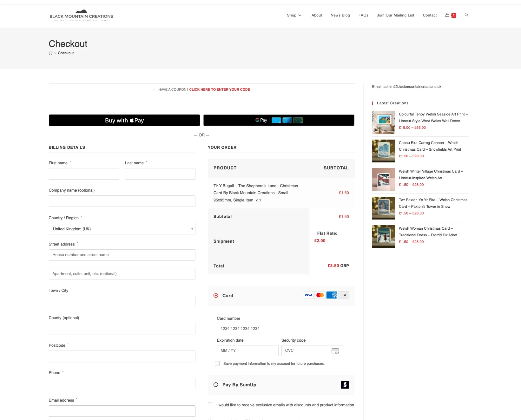The width and height of the screenshot is (521, 420).
Task: Select Pay By SumUp radio button
Action: pos(216,385)
